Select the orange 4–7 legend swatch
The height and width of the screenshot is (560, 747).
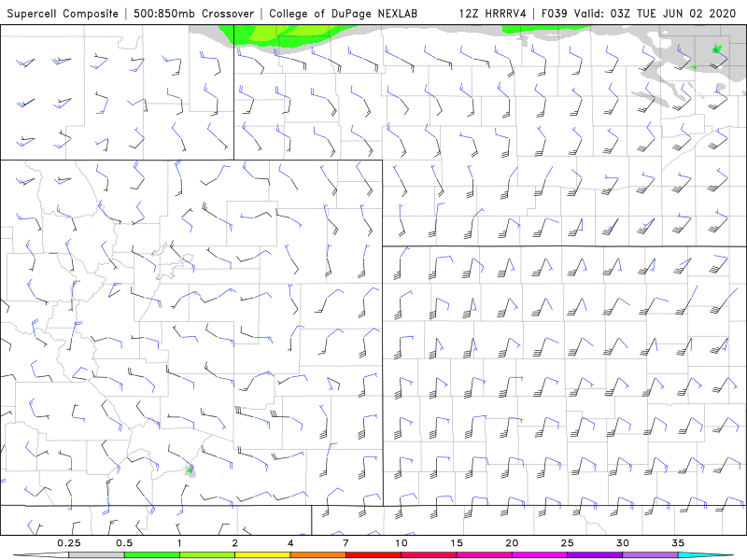pyautogui.click(x=317, y=555)
